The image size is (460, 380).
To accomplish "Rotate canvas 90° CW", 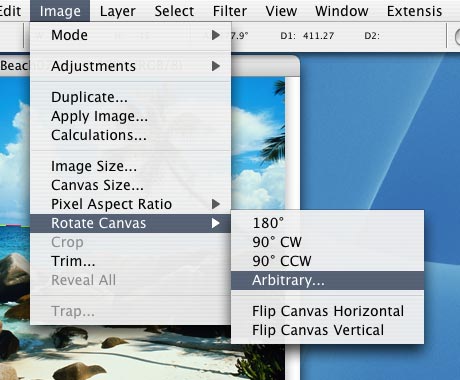I will (x=327, y=242).
